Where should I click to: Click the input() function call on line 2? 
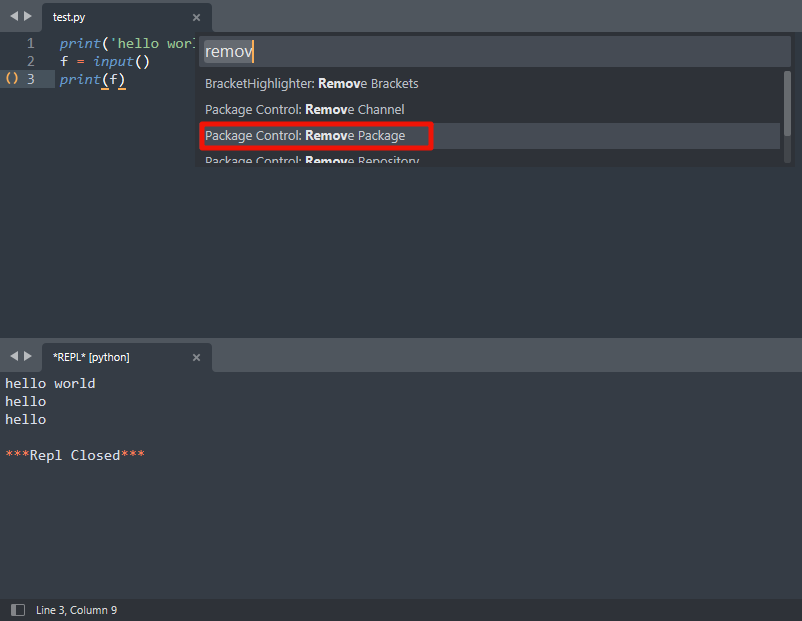coord(115,61)
